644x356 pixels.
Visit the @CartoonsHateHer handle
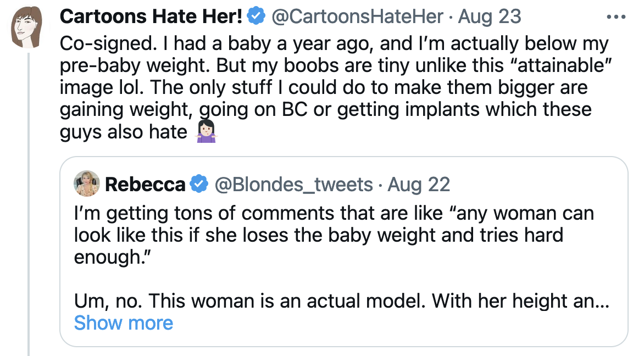[358, 16]
